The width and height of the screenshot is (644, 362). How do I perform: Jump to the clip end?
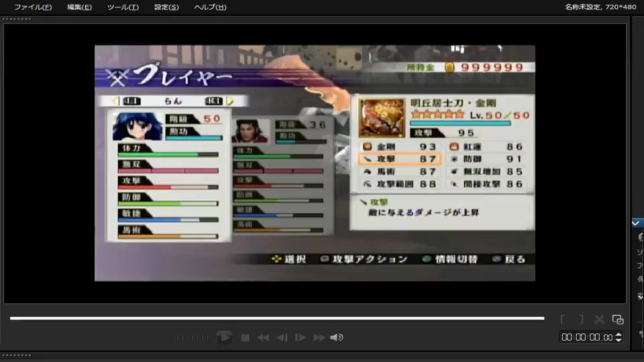click(x=319, y=338)
